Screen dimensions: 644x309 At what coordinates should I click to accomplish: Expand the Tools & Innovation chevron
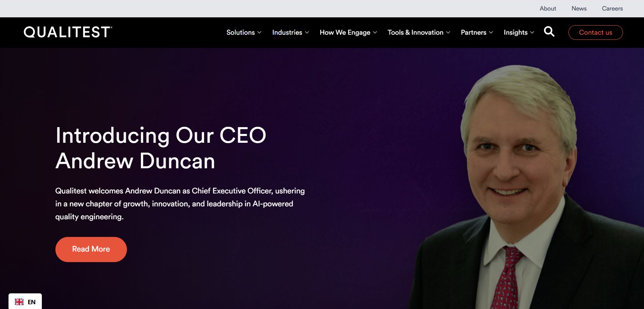pos(448,33)
